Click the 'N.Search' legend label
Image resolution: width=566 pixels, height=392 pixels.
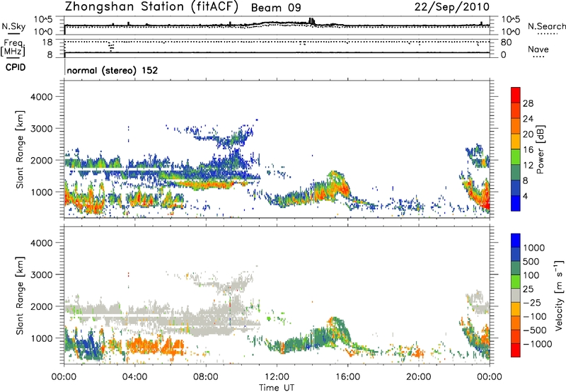point(546,26)
